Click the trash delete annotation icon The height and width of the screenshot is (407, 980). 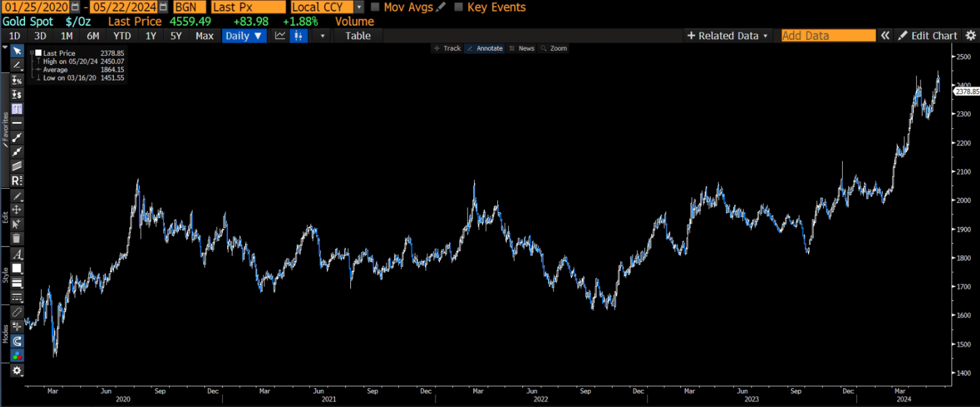(x=17, y=238)
